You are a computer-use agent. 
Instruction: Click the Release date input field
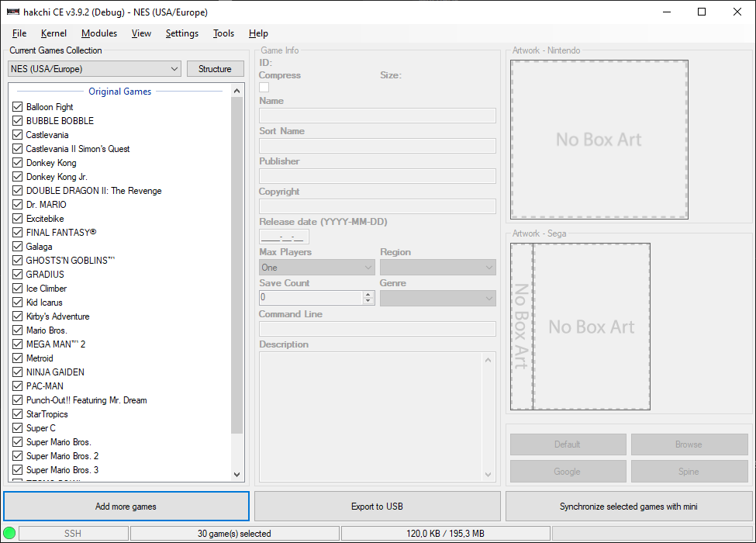284,237
